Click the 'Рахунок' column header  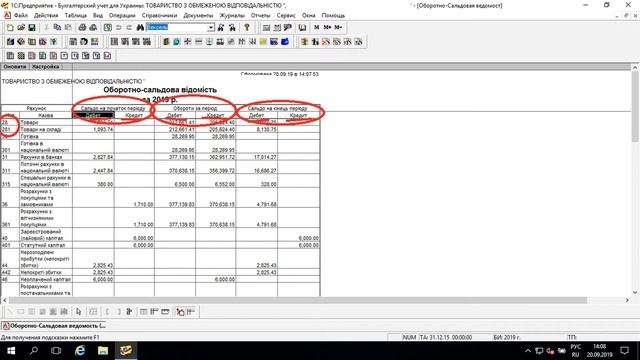pyautogui.click(x=36, y=109)
